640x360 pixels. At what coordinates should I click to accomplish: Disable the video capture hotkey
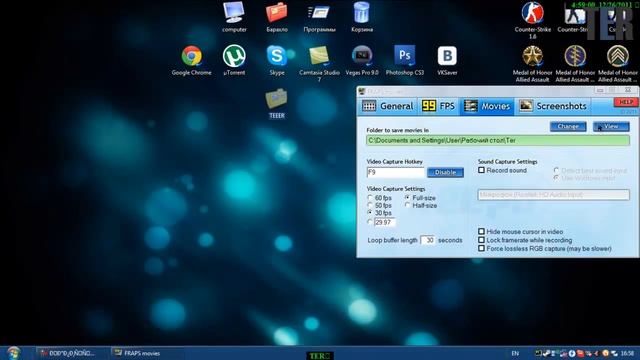445,172
